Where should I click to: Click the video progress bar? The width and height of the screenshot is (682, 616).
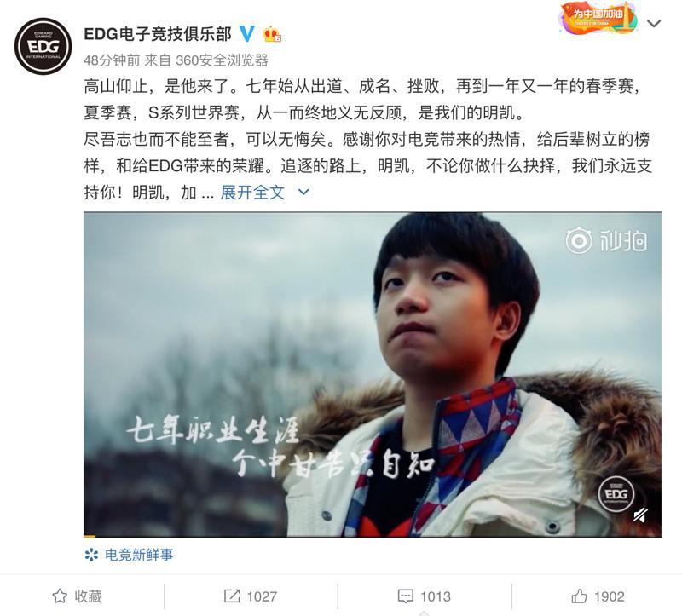click(373, 536)
